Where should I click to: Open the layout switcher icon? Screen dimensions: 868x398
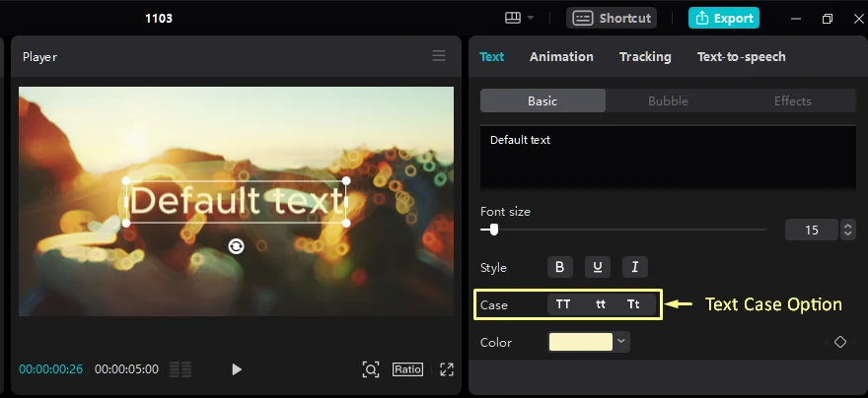click(x=513, y=18)
